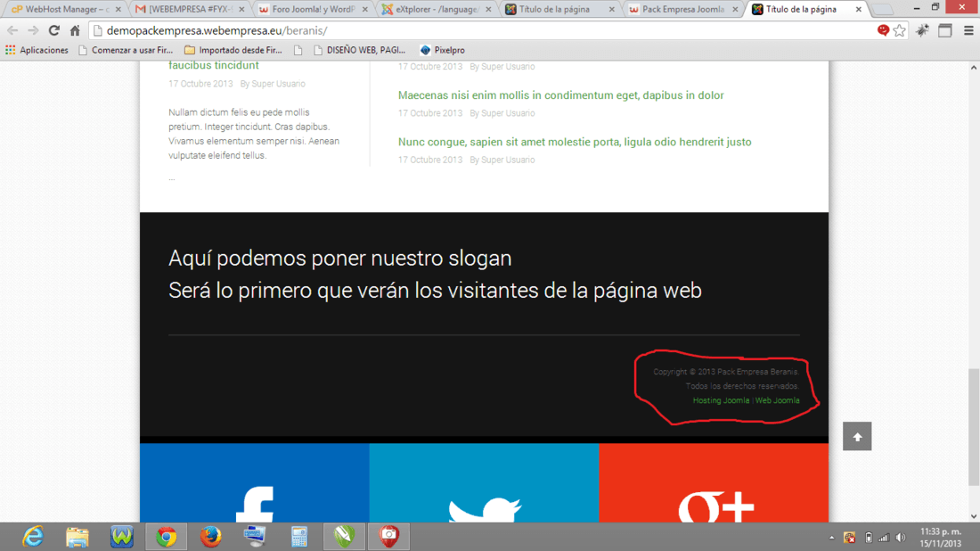Open File Explorer from the taskbar
This screenshot has width=980, height=551.
(x=78, y=537)
